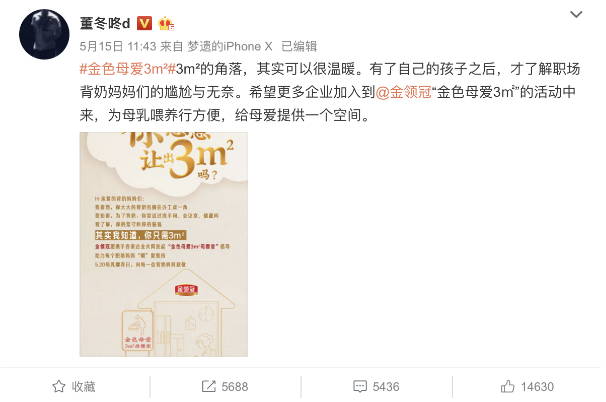
Task: Open the #金色母爱3m²# hashtag topic
Action: click(x=128, y=69)
